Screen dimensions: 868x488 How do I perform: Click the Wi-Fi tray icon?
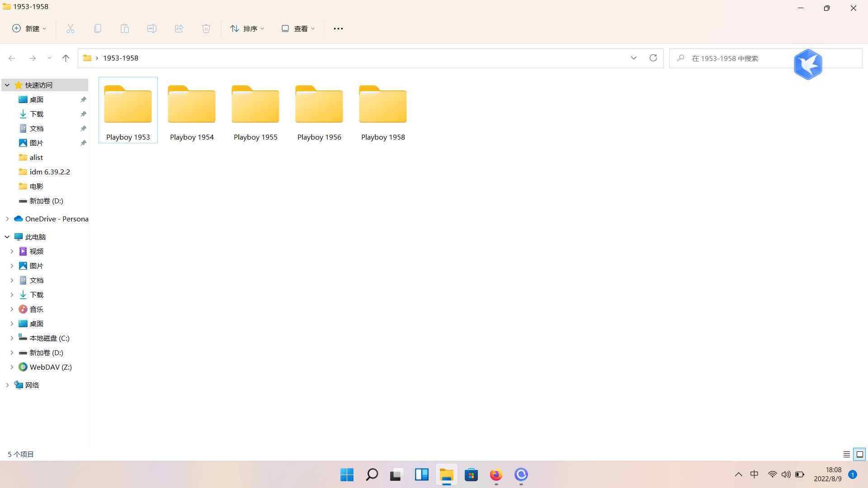[772, 474]
